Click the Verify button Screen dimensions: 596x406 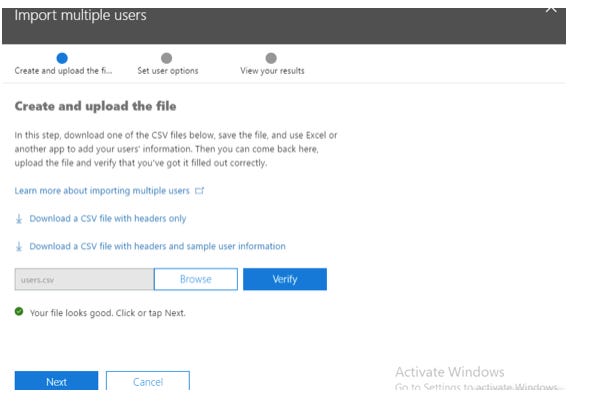[x=285, y=279]
